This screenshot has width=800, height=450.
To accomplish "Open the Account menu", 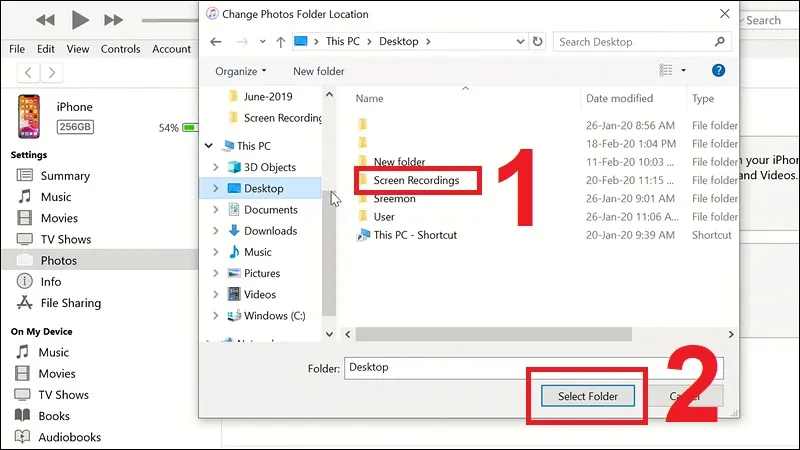I will point(171,49).
